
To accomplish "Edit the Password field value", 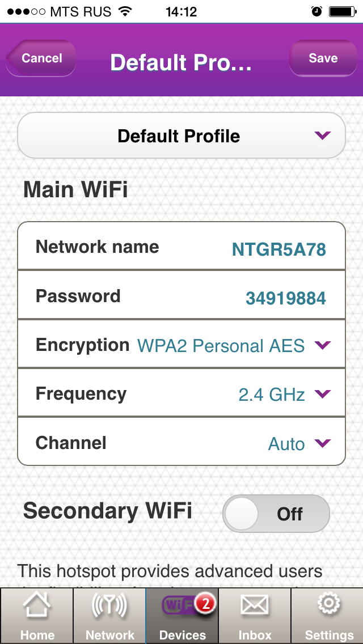I will (x=285, y=298).
